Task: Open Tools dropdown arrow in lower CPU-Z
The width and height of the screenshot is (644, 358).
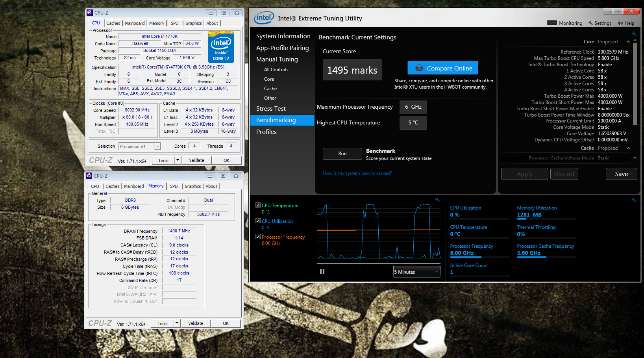Action: 177,323
